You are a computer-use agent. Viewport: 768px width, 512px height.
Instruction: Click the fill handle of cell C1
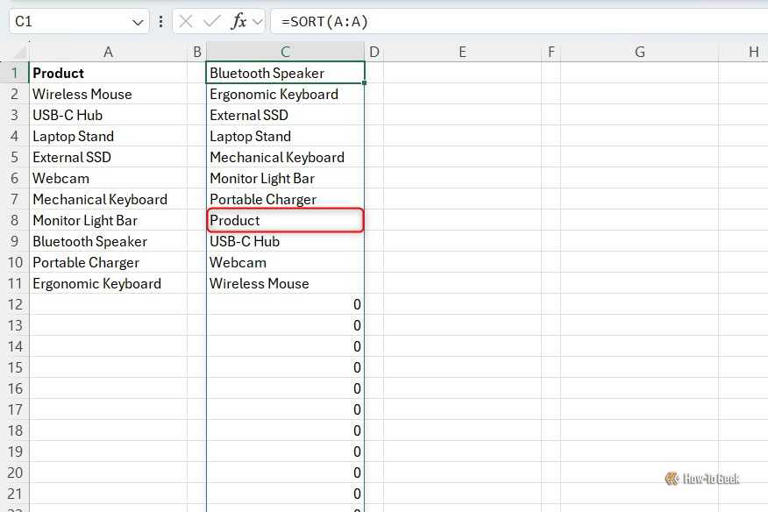364,83
